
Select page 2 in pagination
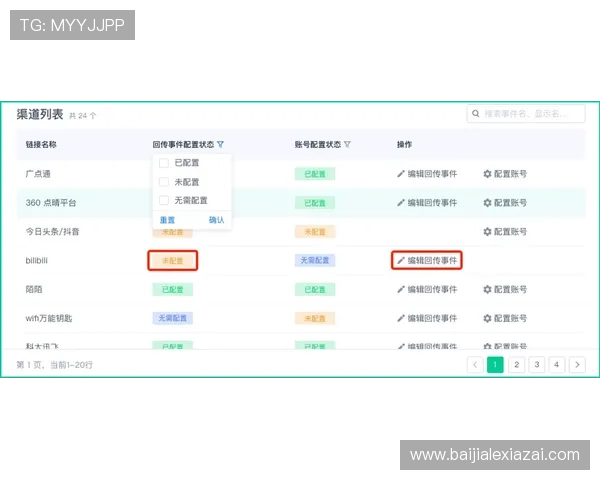pyautogui.click(x=517, y=365)
